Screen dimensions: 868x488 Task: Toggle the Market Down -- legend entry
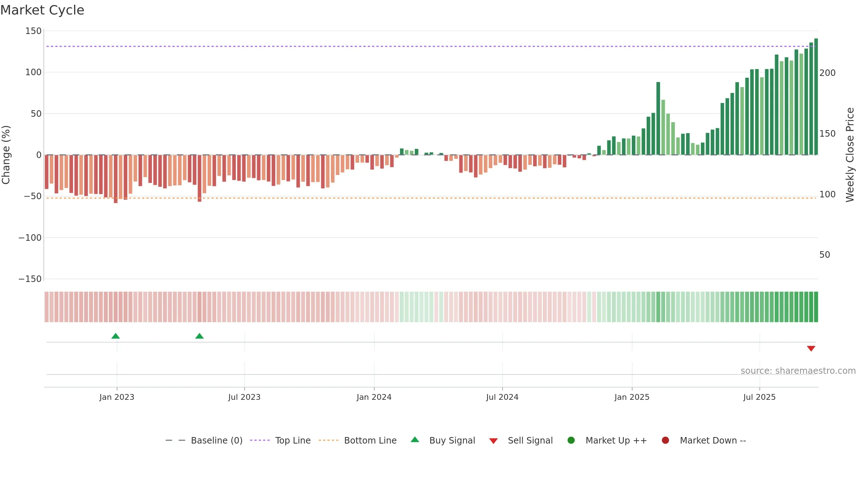pos(704,440)
